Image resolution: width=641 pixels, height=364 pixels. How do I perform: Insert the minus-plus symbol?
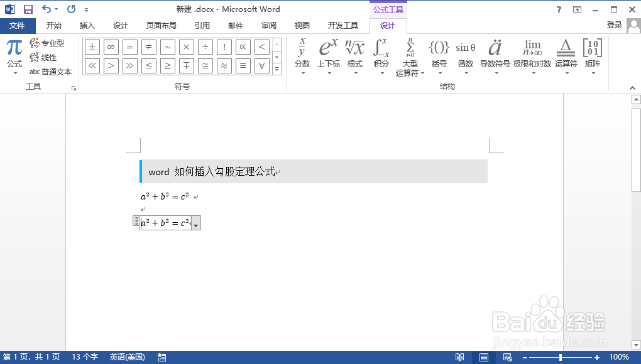186,66
